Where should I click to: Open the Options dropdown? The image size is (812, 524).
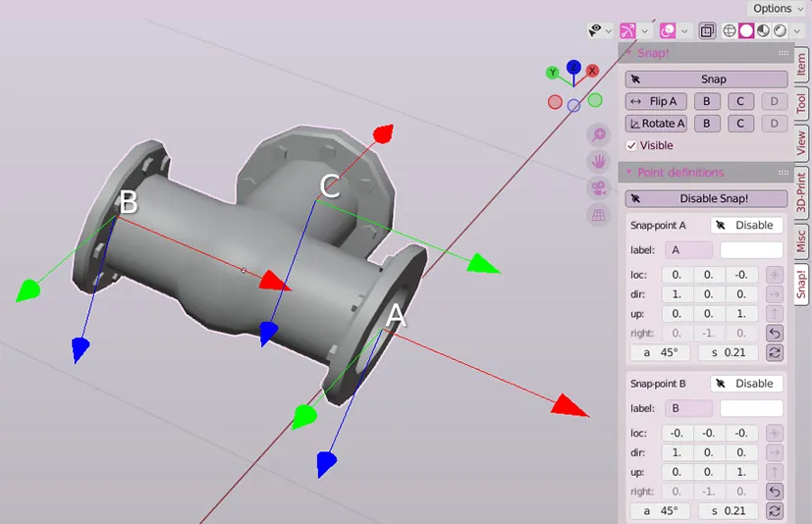(x=778, y=8)
